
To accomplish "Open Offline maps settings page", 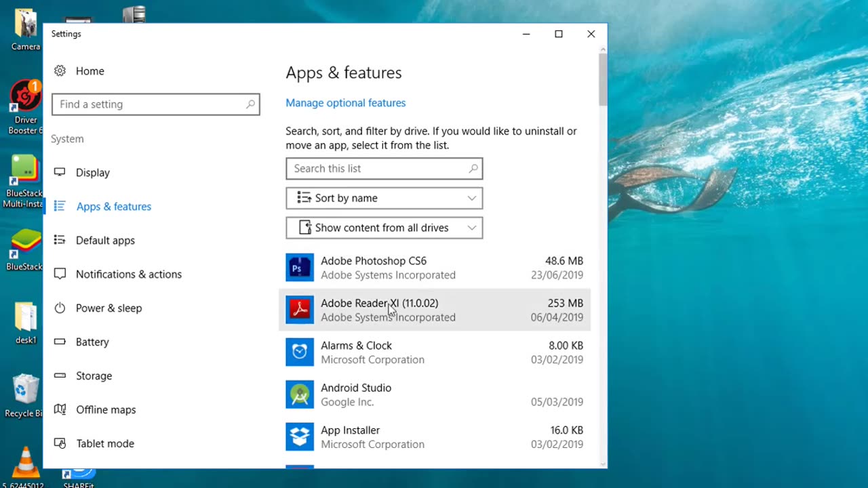I will click(x=106, y=410).
